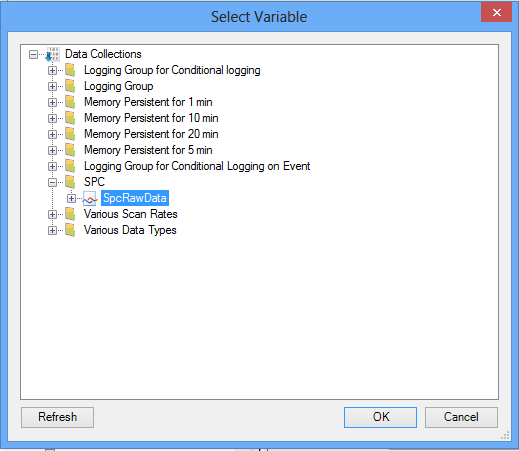Collapse the Data Collections root node
Screen dimensions: 519x451
point(33,54)
